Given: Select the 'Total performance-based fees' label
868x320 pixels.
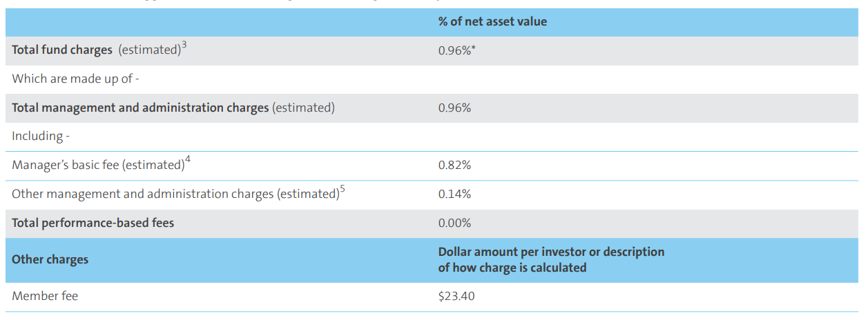Looking at the screenshot, I should (93, 223).
